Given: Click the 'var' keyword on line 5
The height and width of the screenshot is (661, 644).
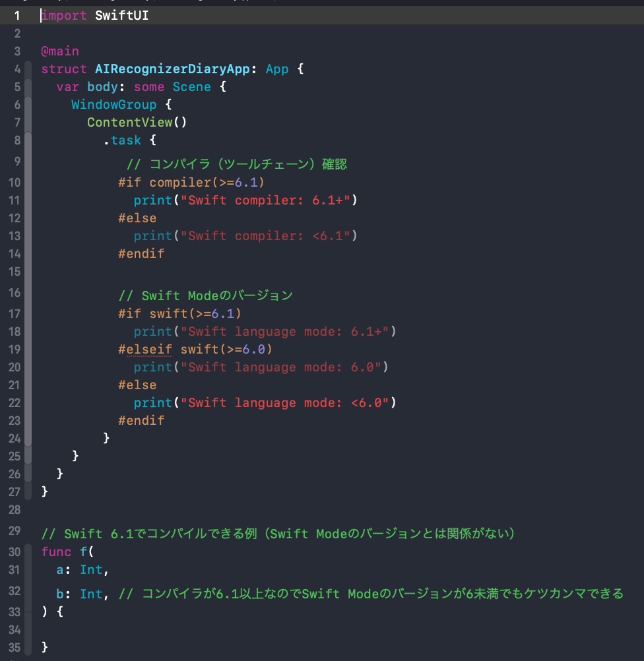Looking at the screenshot, I should 67,87.
